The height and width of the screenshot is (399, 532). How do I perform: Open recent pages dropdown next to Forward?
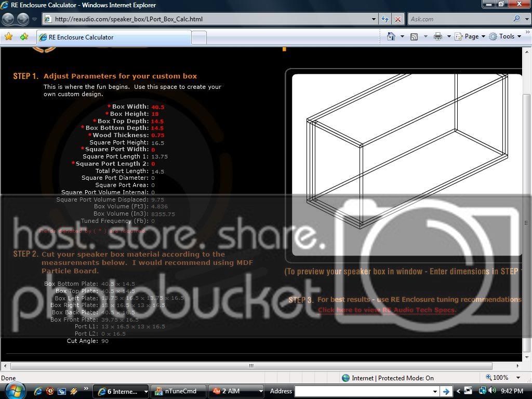pyautogui.click(x=34, y=19)
